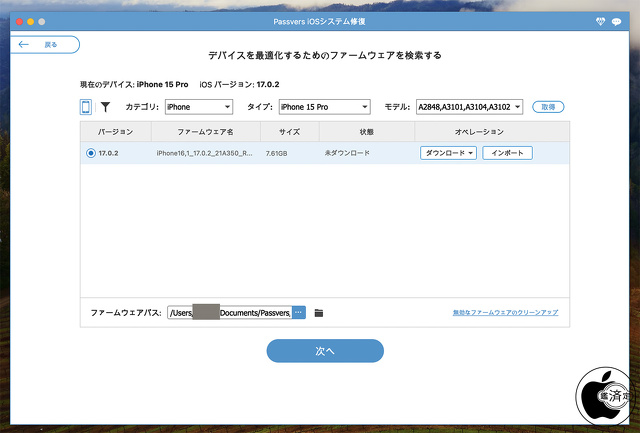The image size is (640, 433).
Task: Click the funnel filter icon
Action: click(x=106, y=107)
